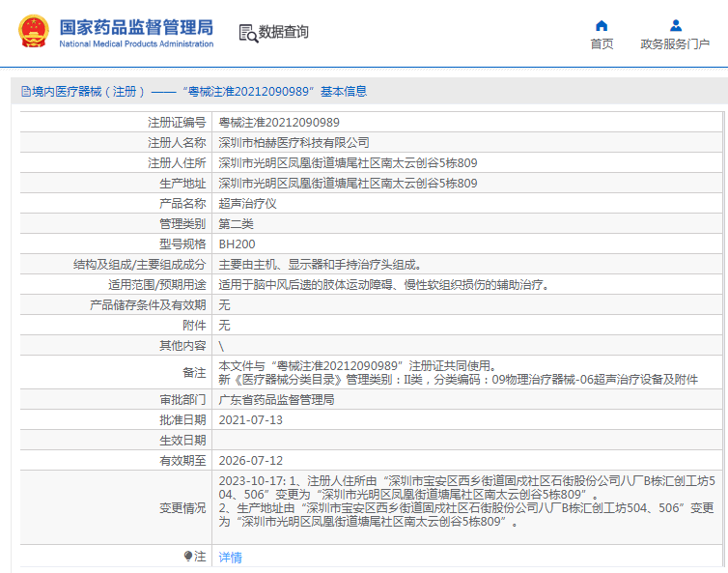Click the product name 超声治疗仪
728x573 pixels.
[247, 204]
